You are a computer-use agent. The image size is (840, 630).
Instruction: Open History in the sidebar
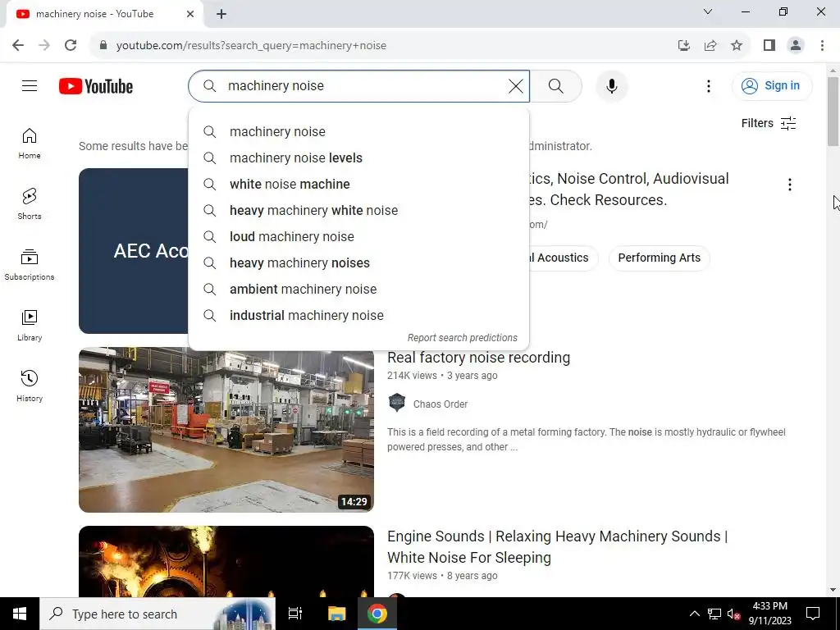pos(30,386)
